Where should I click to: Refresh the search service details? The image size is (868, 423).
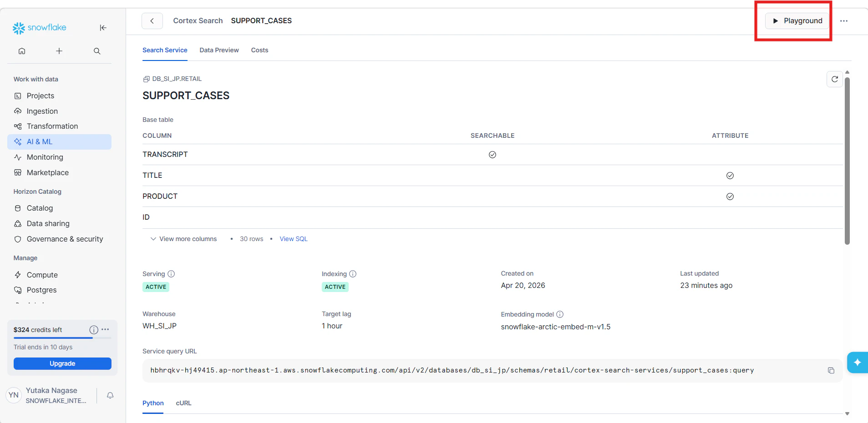(834, 79)
